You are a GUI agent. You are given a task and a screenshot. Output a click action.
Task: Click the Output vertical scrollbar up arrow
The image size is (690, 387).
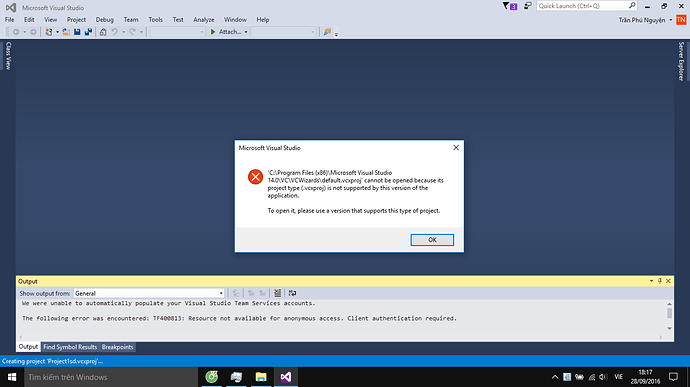tap(669, 304)
